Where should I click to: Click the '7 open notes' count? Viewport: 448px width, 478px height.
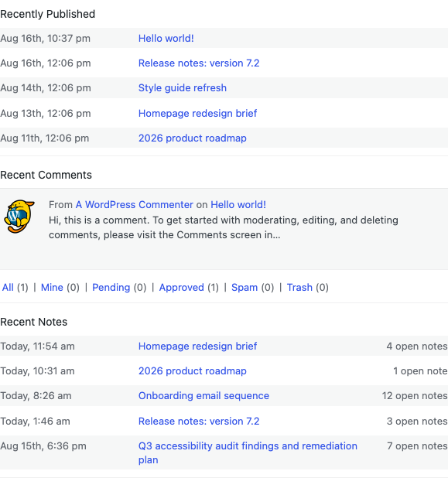tap(417, 446)
